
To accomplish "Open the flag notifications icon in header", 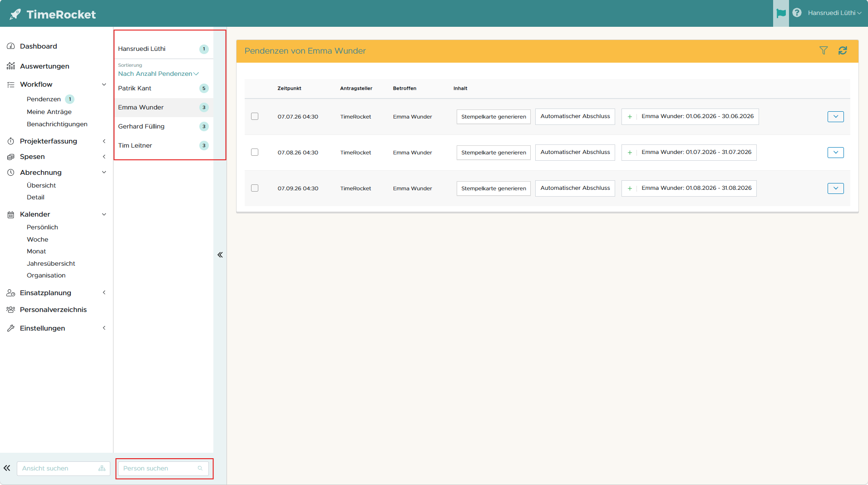I will pos(781,13).
